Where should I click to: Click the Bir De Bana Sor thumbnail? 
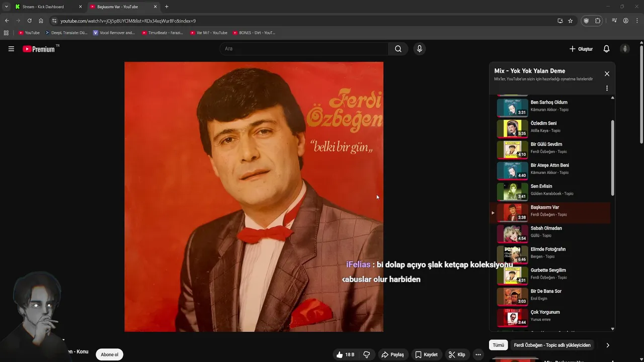512,296
